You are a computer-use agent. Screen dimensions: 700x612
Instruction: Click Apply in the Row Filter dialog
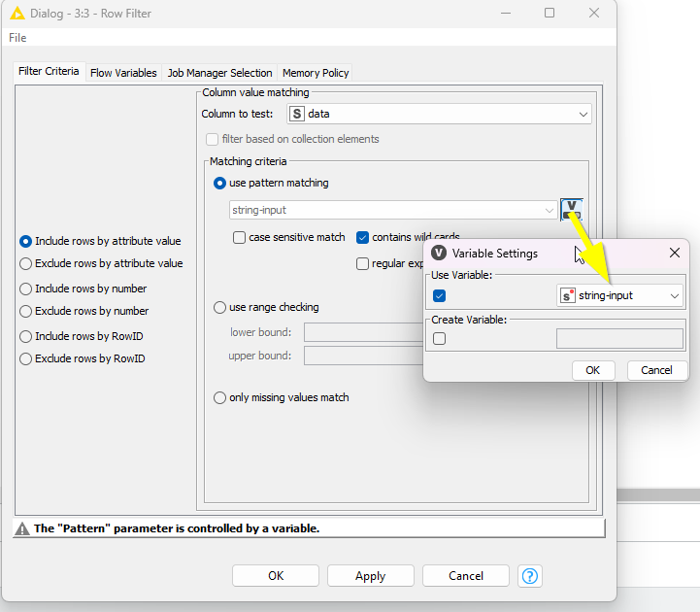click(370, 576)
